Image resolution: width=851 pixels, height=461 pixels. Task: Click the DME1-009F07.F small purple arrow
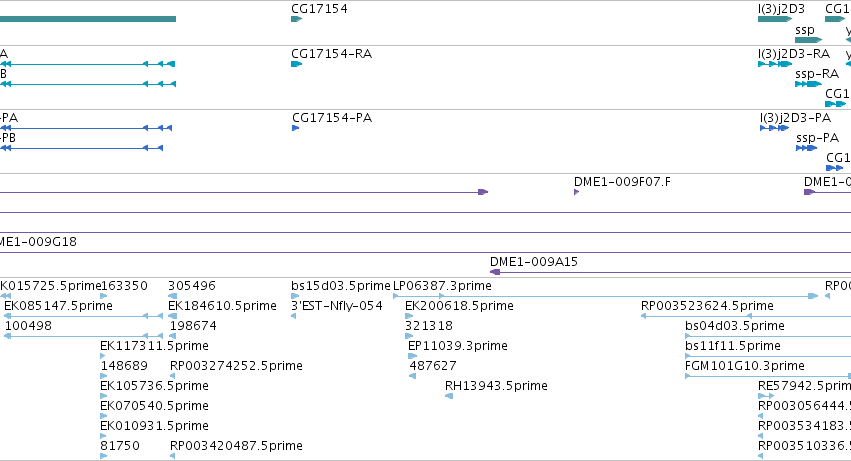pyautogui.click(x=576, y=192)
